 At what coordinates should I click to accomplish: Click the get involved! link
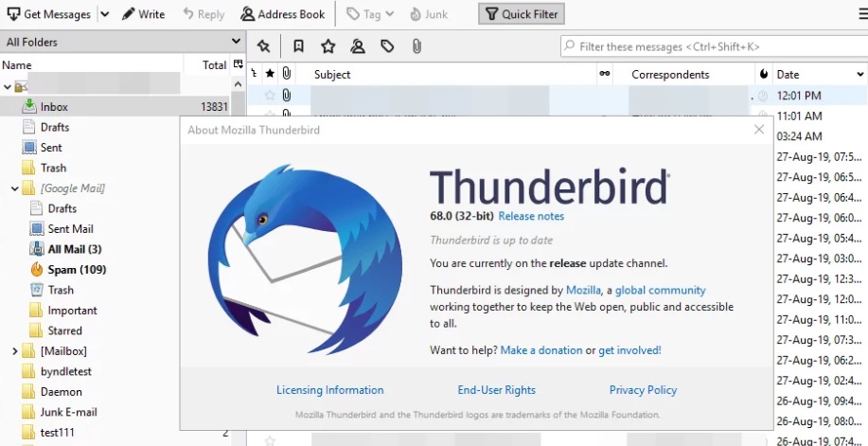[x=630, y=350]
